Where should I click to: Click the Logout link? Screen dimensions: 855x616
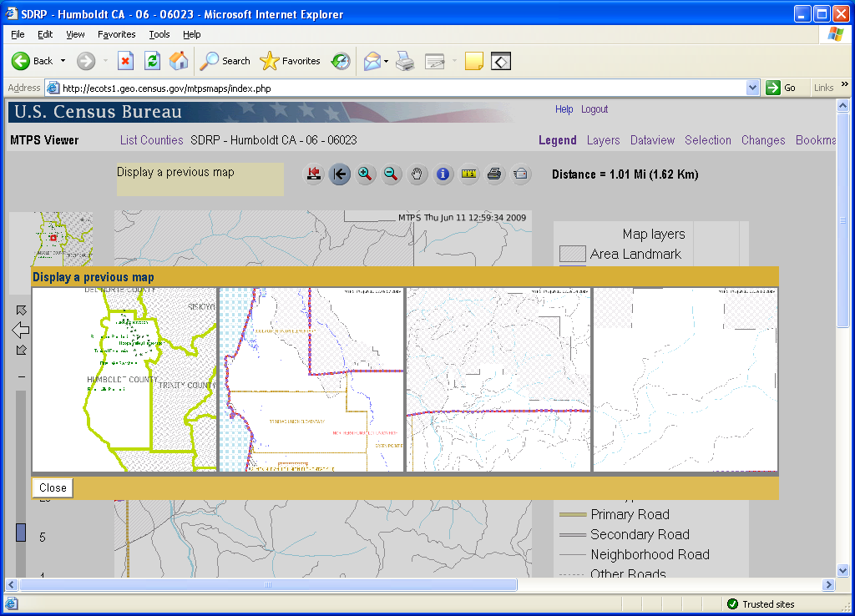pyautogui.click(x=594, y=109)
